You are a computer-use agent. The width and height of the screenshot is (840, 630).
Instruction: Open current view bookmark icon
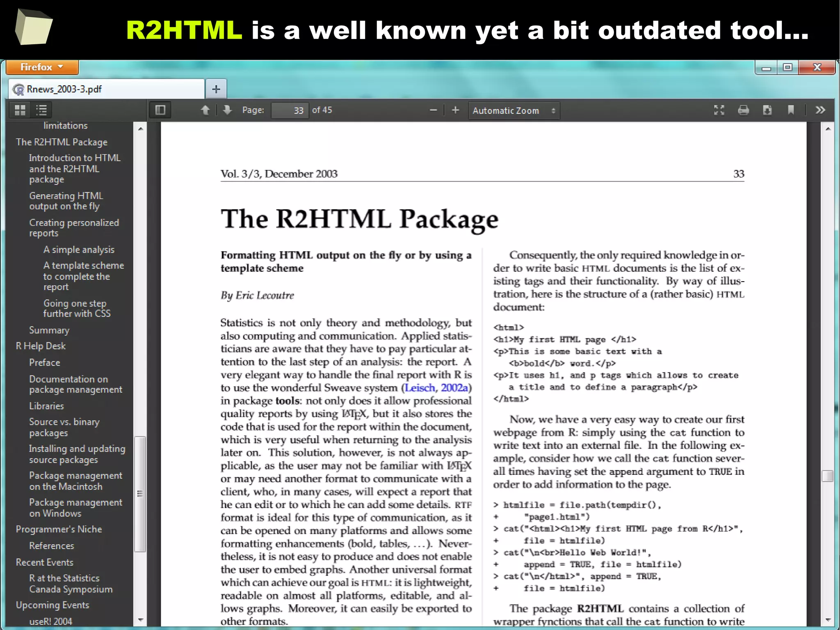click(791, 110)
